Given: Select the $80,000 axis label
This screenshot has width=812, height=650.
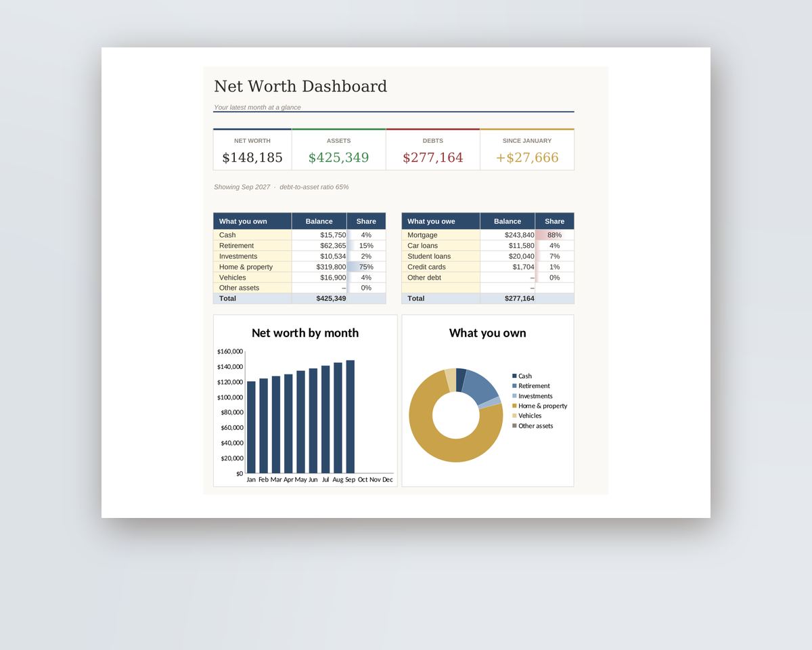Looking at the screenshot, I should pyautogui.click(x=232, y=412).
